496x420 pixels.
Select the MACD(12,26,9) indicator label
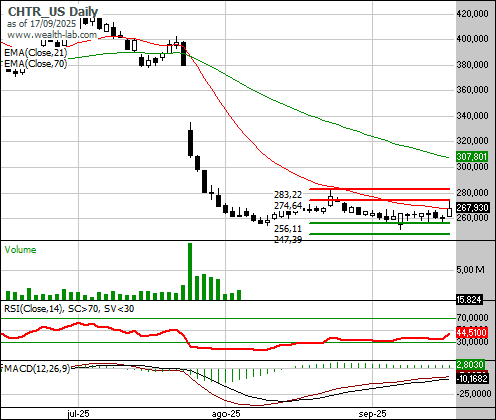(x=36, y=368)
